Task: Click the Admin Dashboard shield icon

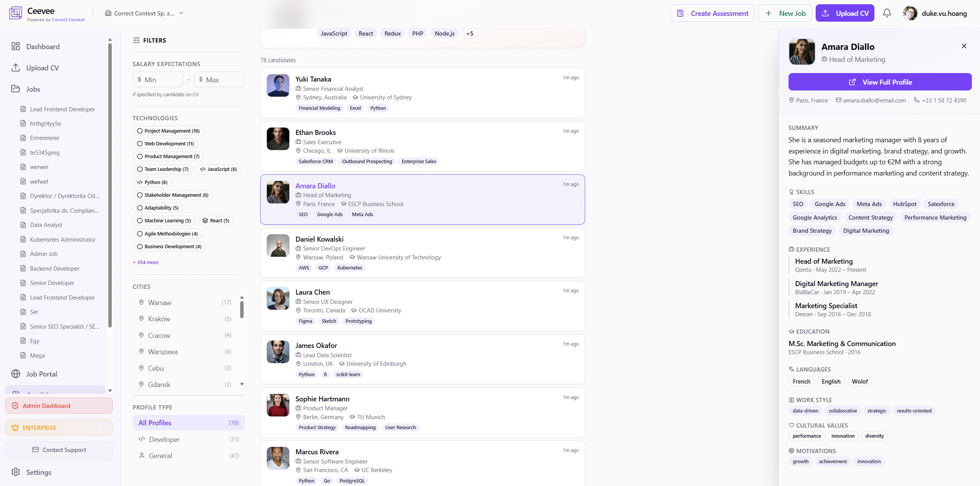Action: click(15, 406)
